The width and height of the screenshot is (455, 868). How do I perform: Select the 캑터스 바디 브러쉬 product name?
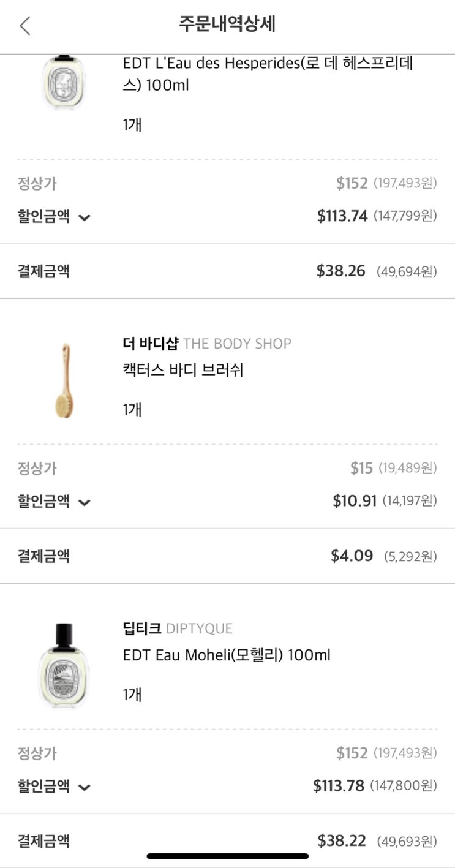tap(183, 371)
